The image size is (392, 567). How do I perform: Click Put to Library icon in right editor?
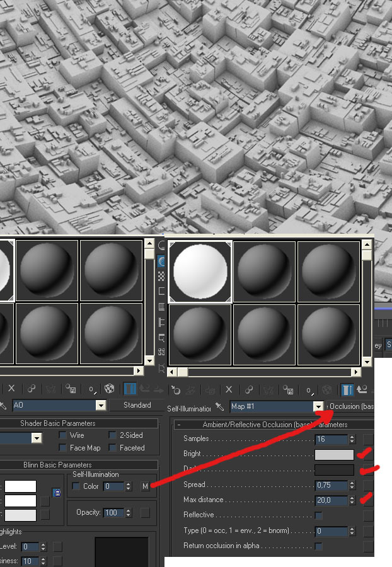point(288,389)
